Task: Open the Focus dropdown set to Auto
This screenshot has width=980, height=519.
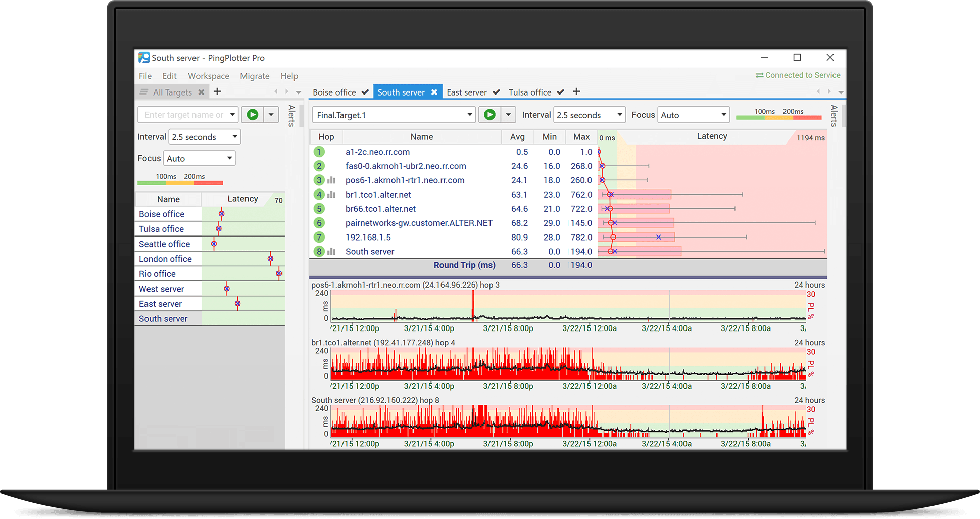Action: coord(693,115)
